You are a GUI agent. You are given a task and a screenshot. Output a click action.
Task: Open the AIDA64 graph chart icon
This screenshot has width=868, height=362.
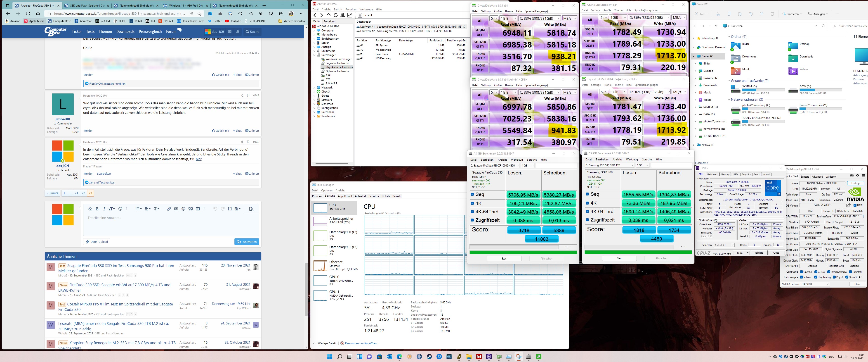pyautogui.click(x=350, y=15)
